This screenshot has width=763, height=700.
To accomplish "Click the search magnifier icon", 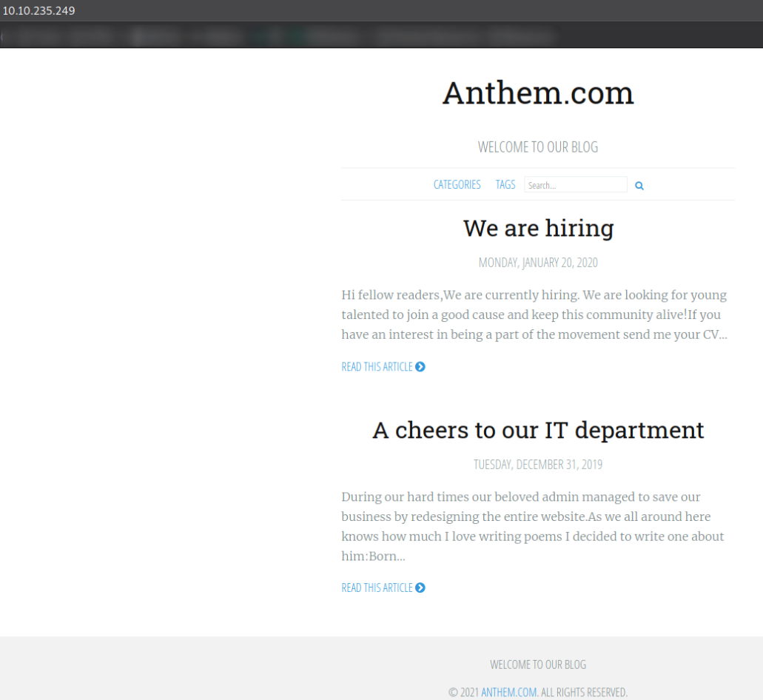I will pos(639,185).
